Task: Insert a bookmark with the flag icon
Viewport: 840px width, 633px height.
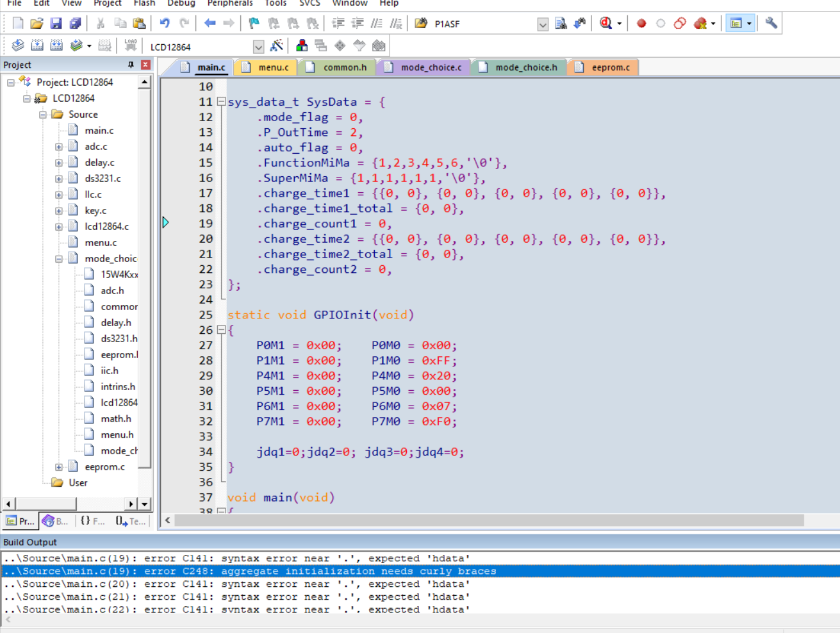Action: coord(254,24)
